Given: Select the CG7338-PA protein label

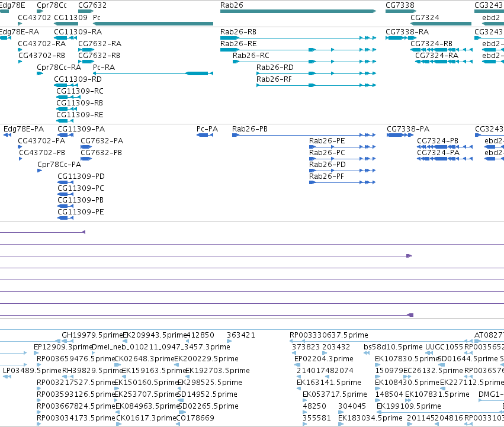Looking at the screenshot, I should click(408, 129).
